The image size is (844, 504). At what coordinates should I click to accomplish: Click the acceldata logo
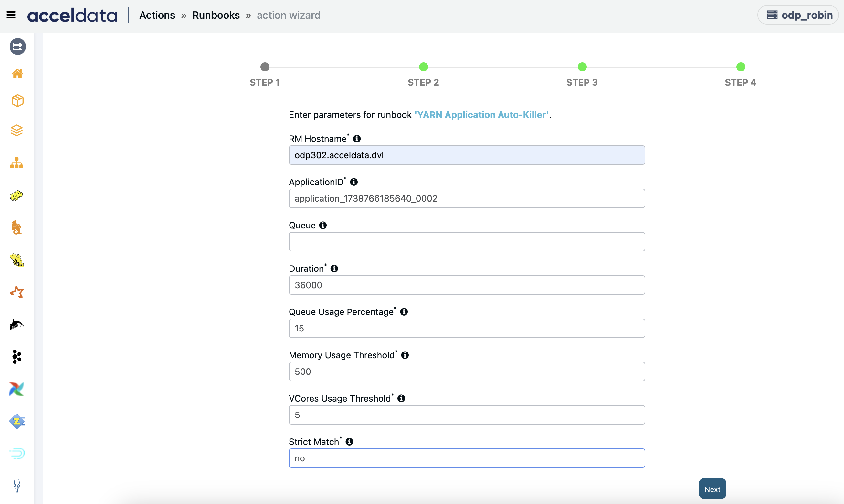click(x=72, y=15)
